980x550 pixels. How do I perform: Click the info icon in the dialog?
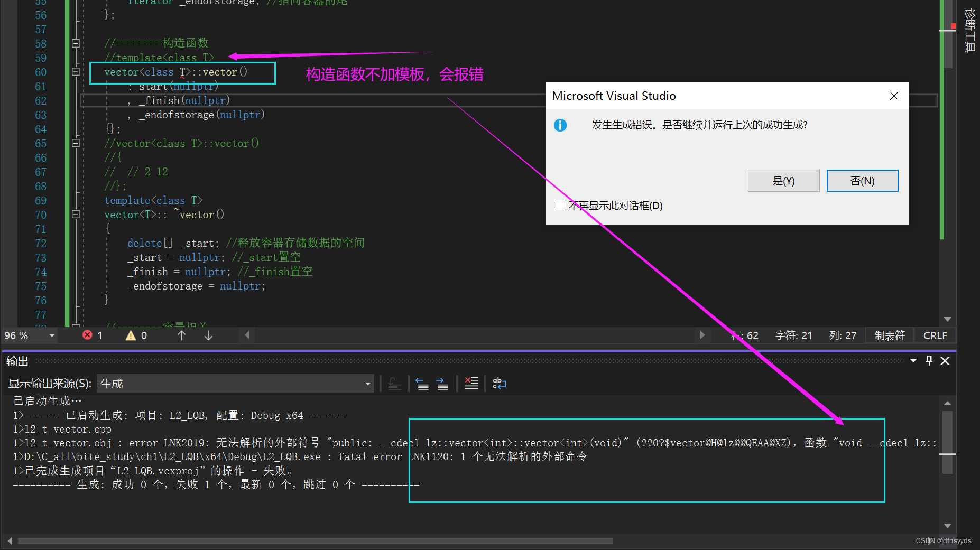click(x=560, y=125)
